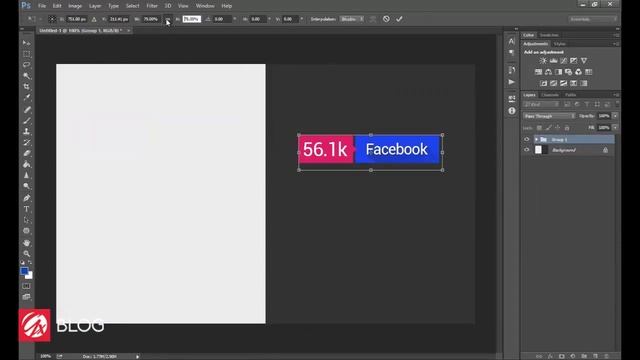The width and height of the screenshot is (640, 360).
Task: Open the File menu
Action: coord(42,6)
